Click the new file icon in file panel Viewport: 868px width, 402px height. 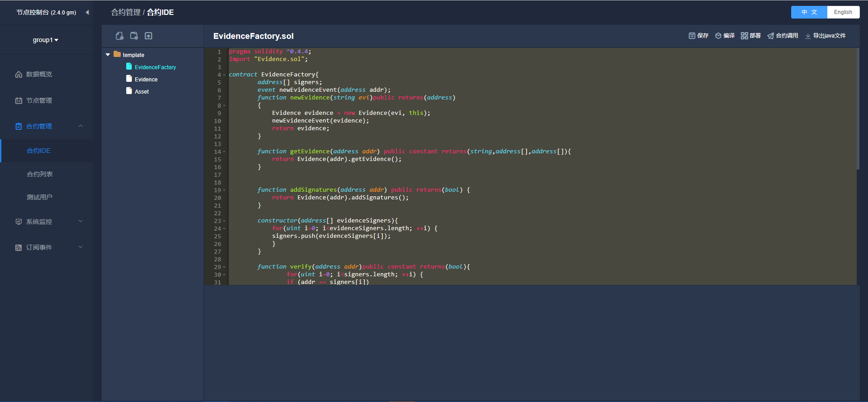point(119,36)
